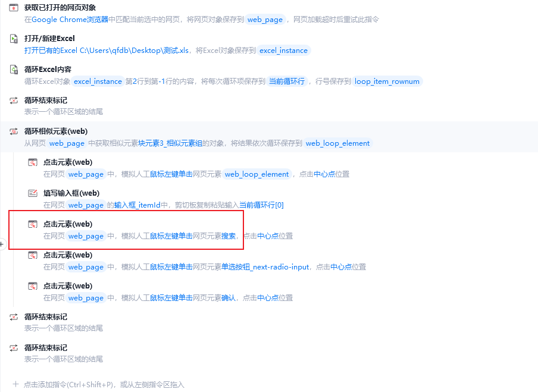Click 中心点 in the web_loop_element click step

[324, 174]
